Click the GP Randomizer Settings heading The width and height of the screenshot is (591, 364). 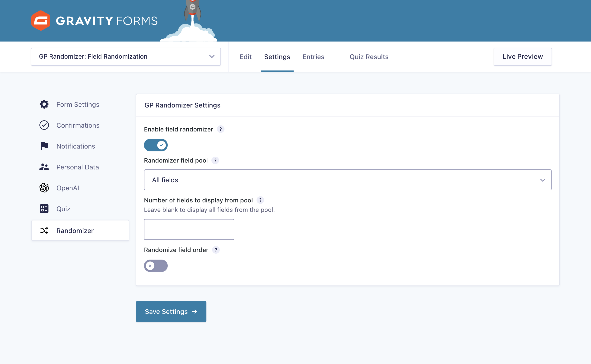[182, 105]
